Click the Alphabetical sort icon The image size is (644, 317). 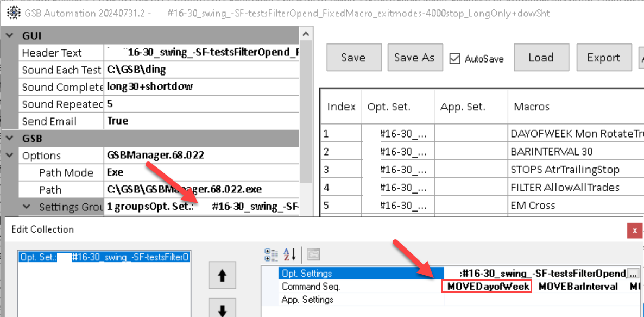click(x=290, y=254)
